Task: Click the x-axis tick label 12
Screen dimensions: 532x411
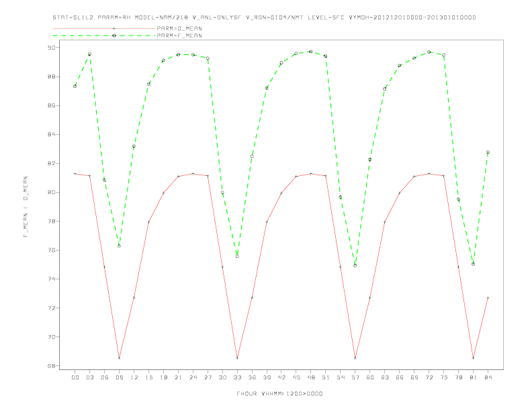Action: 134,377
